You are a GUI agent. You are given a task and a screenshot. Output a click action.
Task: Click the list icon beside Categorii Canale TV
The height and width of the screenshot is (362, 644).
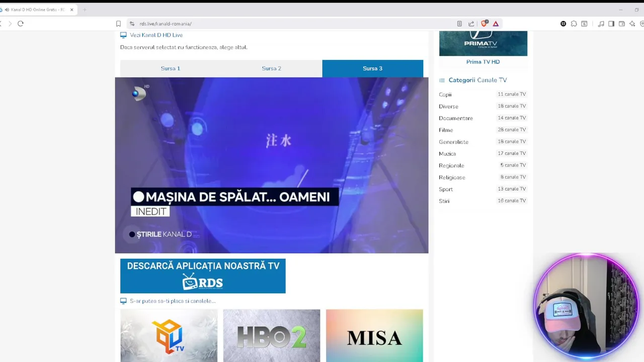click(x=442, y=80)
